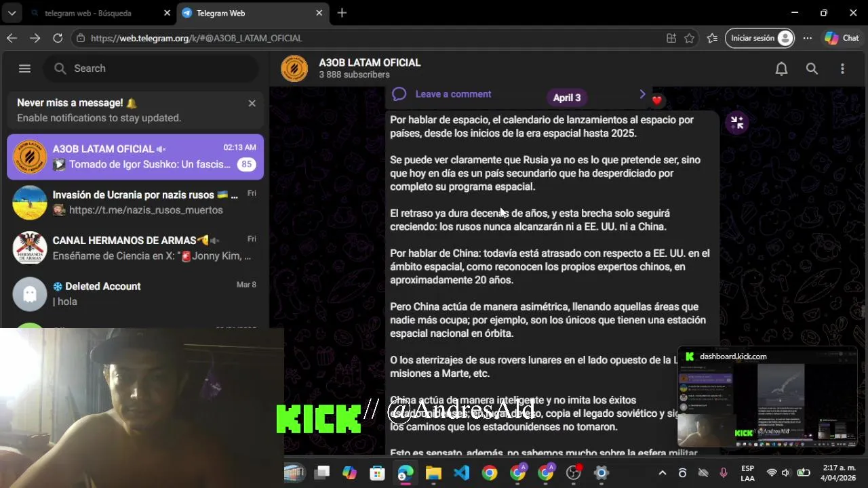Open CANAL HERMANOS DE ARMAS chat
Image resolution: width=868 pixels, height=488 pixels.
tap(136, 248)
